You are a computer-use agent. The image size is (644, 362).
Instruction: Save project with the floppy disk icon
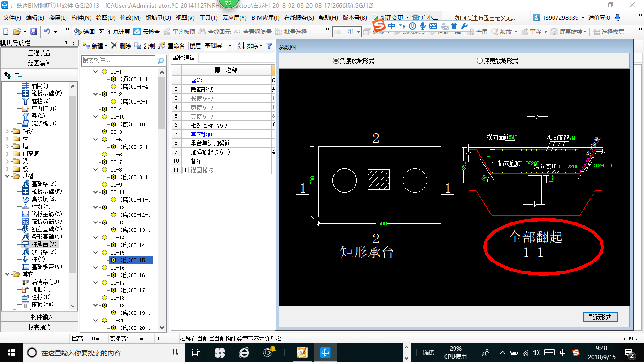[33, 32]
